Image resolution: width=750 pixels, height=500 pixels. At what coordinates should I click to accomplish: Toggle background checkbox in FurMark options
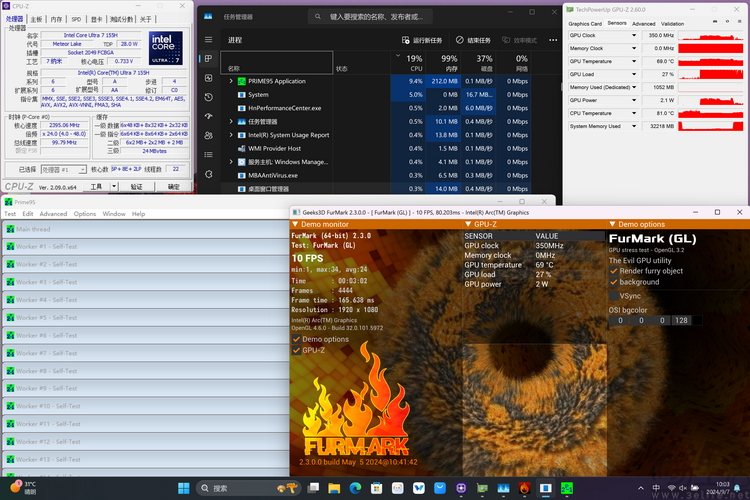tap(614, 282)
